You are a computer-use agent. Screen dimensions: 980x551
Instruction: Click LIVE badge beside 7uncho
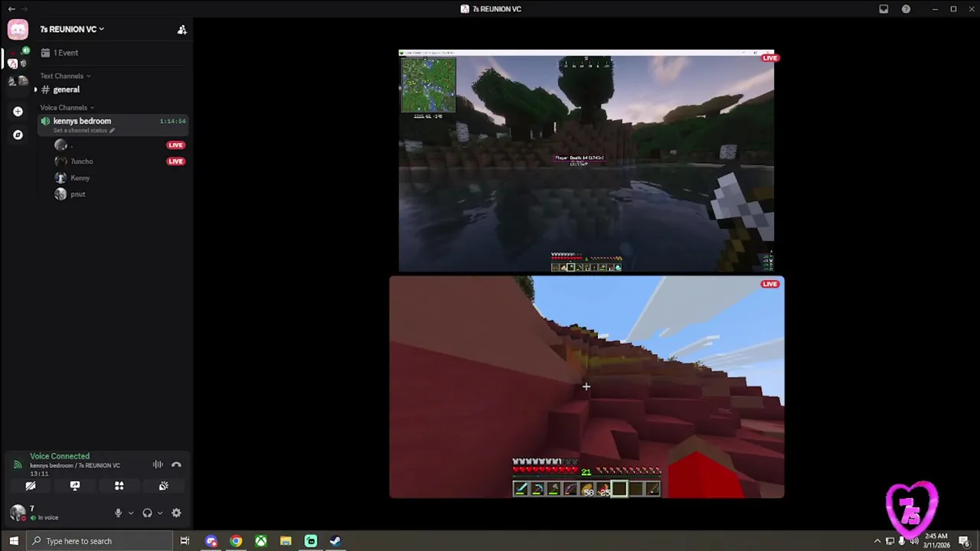tap(175, 161)
